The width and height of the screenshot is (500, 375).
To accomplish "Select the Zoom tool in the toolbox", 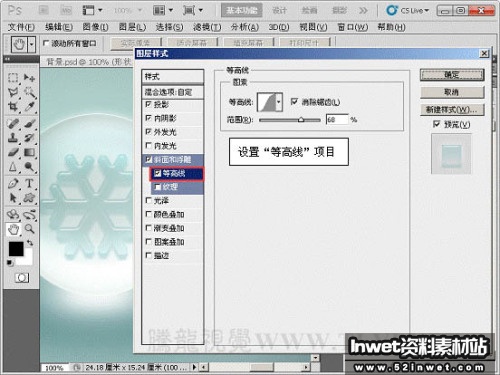I will (29, 229).
